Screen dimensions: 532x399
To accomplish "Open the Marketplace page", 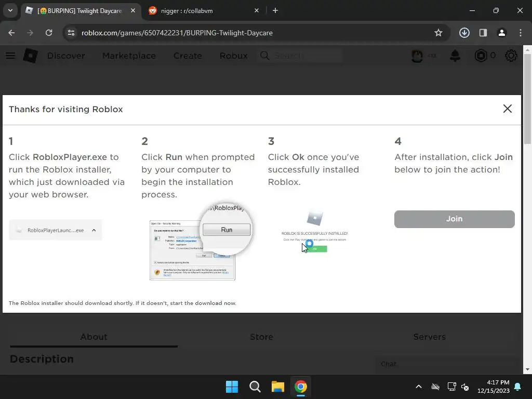I will tap(129, 56).
